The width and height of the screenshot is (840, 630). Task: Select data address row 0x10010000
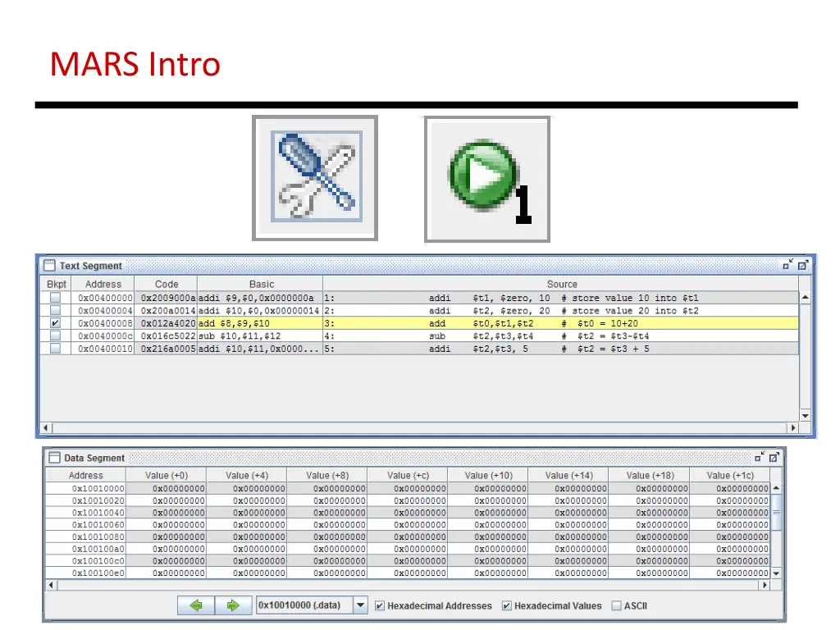click(408, 489)
